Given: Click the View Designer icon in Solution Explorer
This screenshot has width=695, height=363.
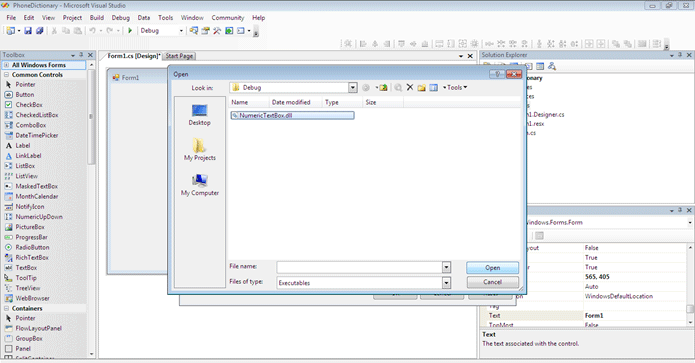Looking at the screenshot, I should coord(540,66).
